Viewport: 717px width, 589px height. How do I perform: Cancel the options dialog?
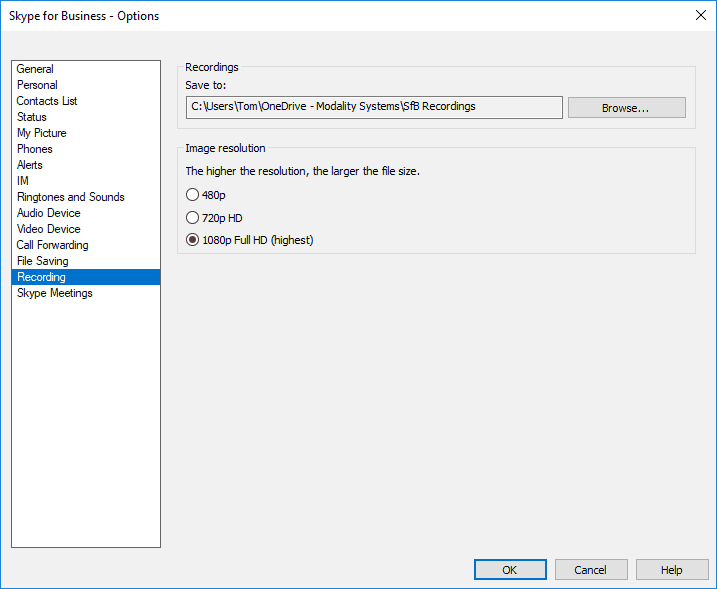point(591,570)
